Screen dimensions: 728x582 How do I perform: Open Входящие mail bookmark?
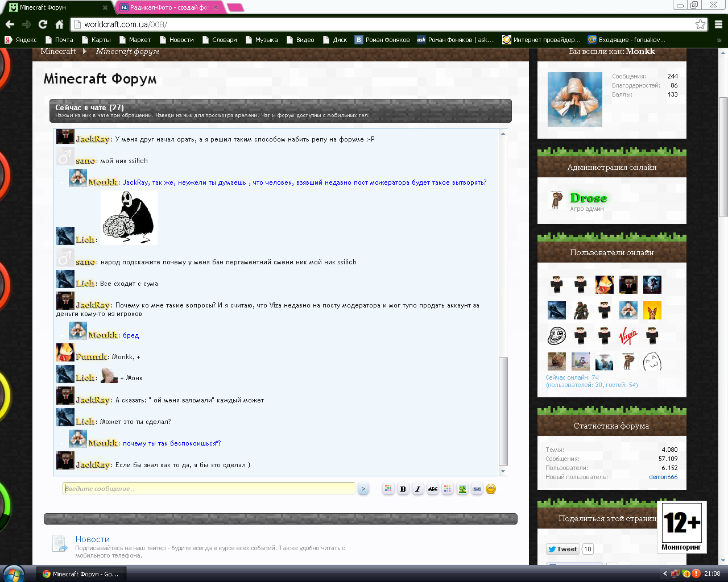click(x=627, y=40)
